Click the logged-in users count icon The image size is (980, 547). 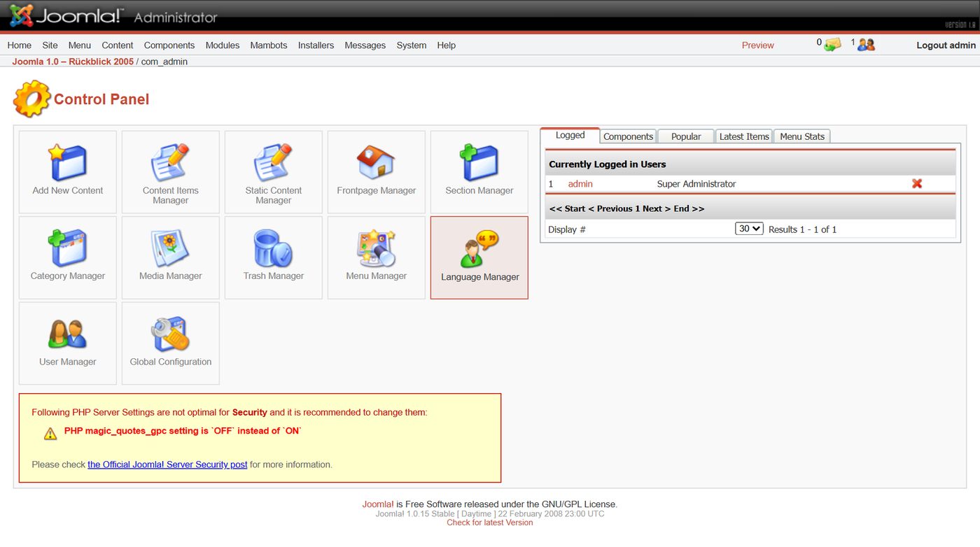867,45
